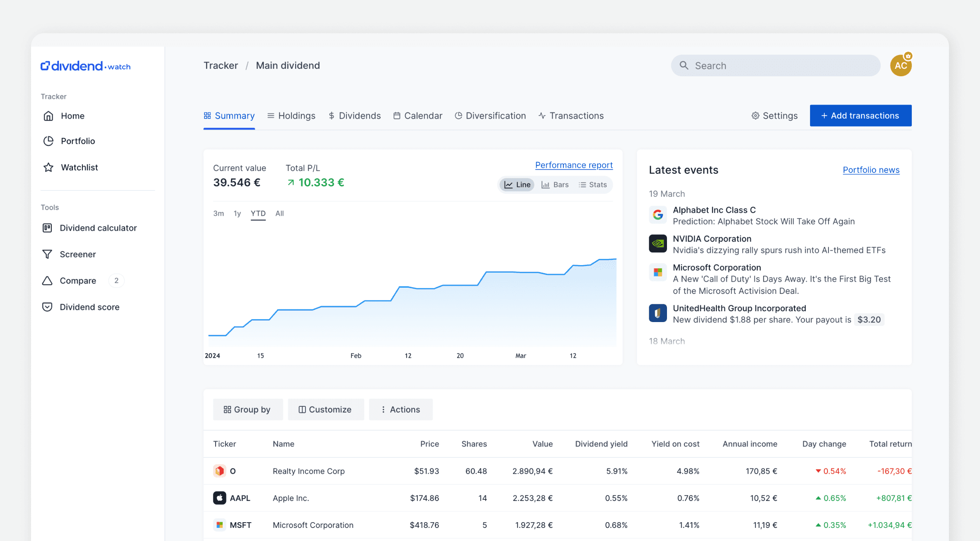Switch chart view to Stats
This screenshot has width=980, height=541.
[593, 185]
